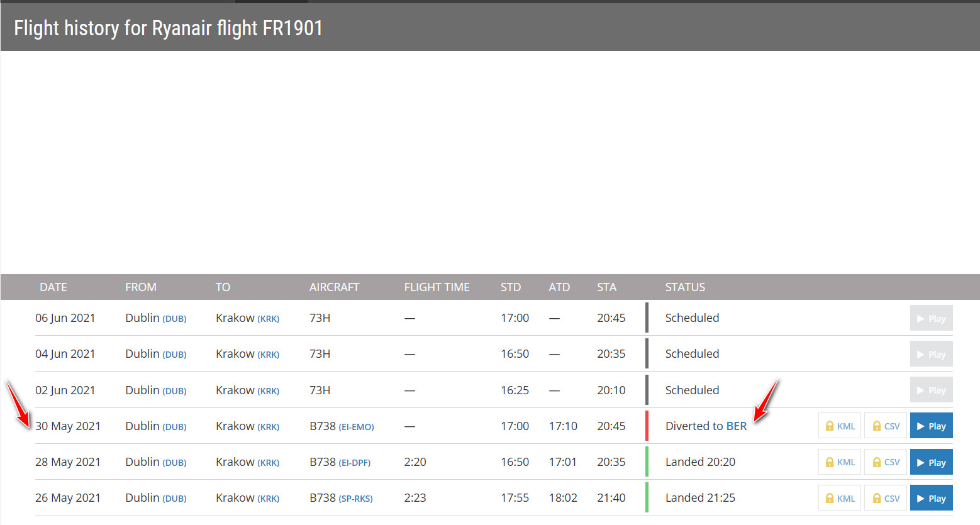Click the TO column header

tap(223, 287)
